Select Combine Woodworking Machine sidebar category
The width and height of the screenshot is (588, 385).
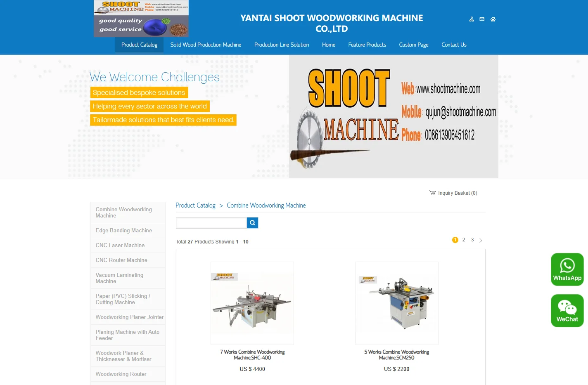click(128, 213)
